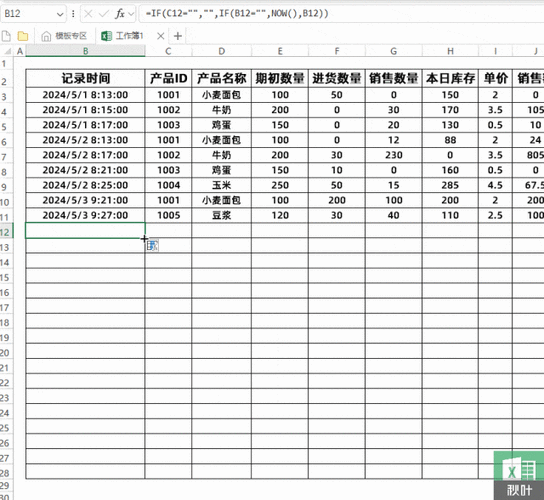Select cell 2024/5/1 8:15:00
Viewport: 544px width, 500px height.
pos(85,110)
